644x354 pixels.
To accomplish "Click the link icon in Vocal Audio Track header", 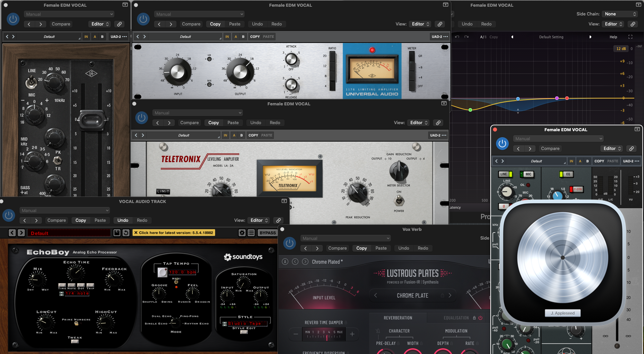I will coord(279,220).
